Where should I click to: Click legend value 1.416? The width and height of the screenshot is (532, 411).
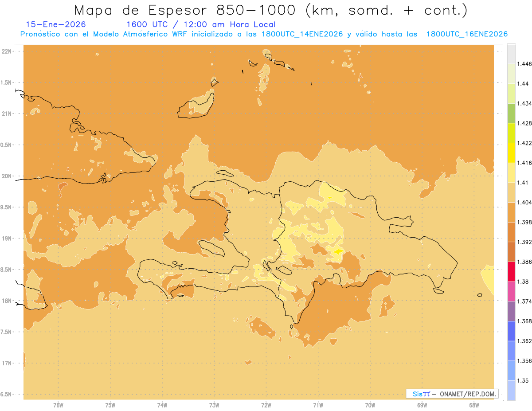tap(524, 163)
